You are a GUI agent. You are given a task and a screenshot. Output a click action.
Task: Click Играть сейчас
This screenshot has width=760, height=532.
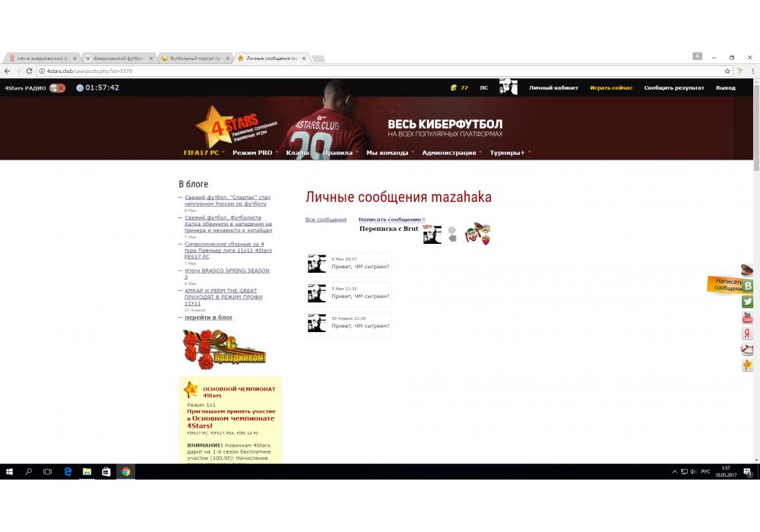pos(611,87)
